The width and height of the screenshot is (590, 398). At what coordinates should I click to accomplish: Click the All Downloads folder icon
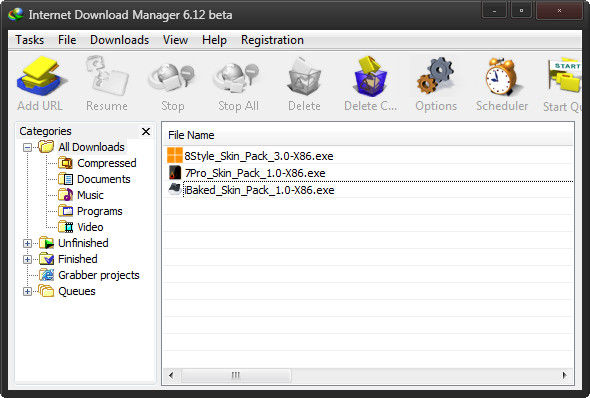pos(46,147)
